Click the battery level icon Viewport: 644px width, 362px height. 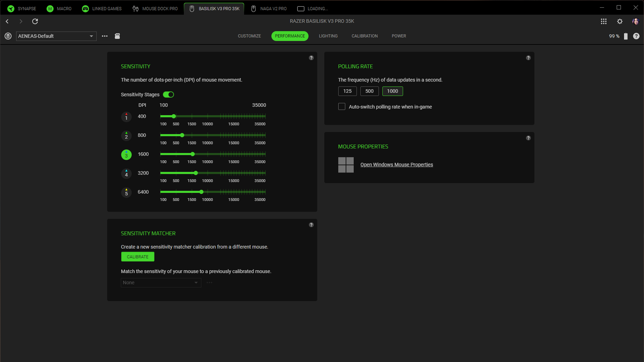tap(626, 36)
